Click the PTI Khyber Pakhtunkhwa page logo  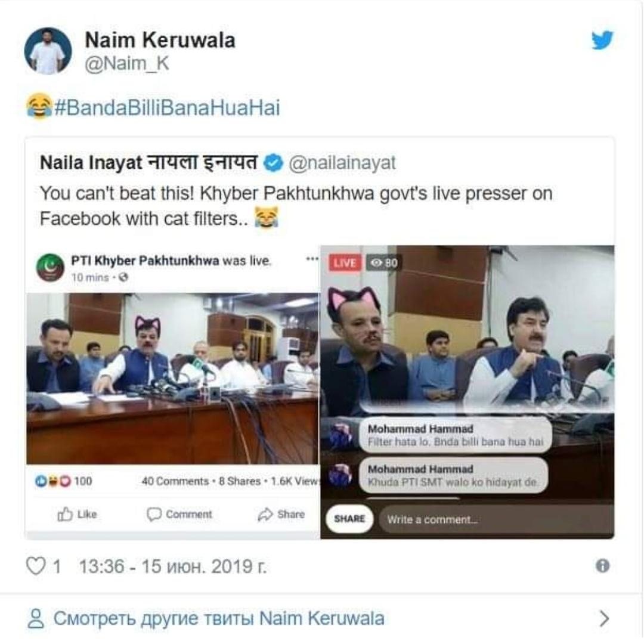point(50,267)
